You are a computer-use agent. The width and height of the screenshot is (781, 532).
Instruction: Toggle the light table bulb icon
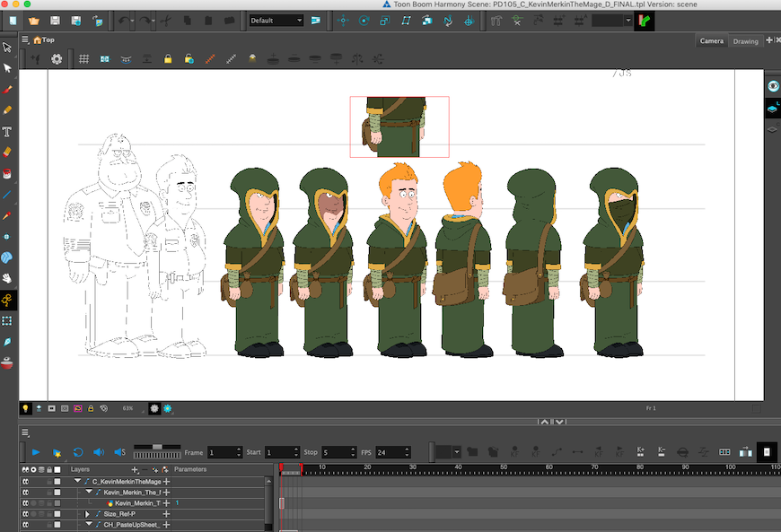[25, 408]
